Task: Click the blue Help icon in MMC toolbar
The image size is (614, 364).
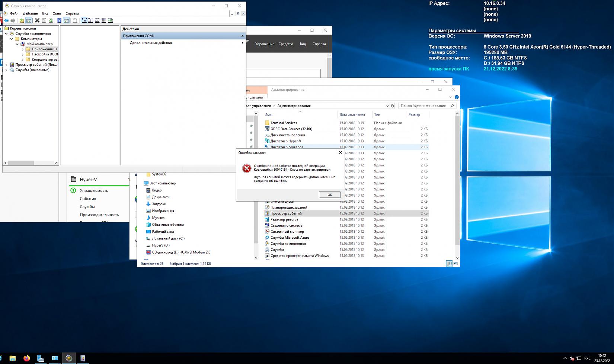Action: 59,20
